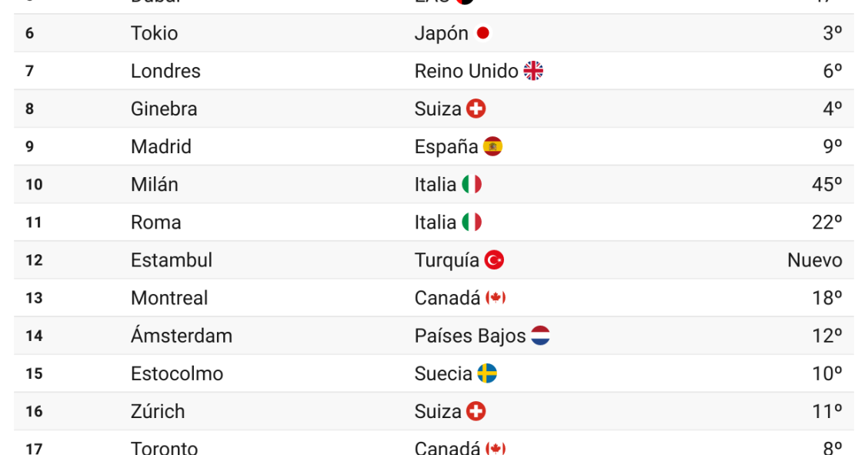Click the Madrid city name
Screen dimensions: 868x455
(161, 147)
